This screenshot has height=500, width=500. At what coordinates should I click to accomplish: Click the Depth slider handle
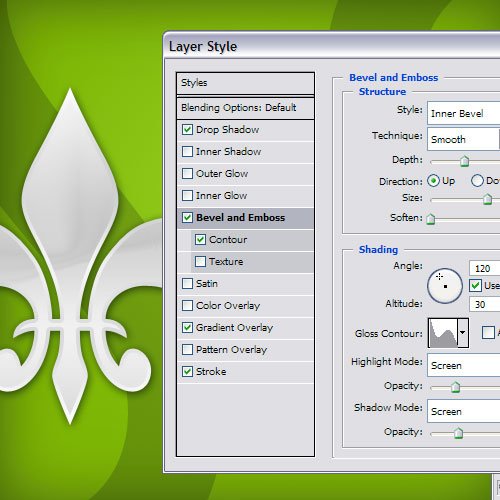464,161
